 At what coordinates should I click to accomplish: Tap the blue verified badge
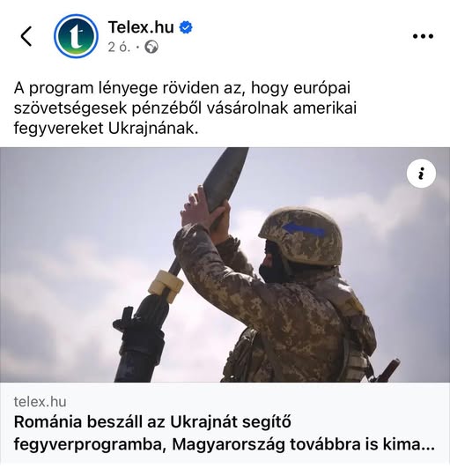coord(186,27)
